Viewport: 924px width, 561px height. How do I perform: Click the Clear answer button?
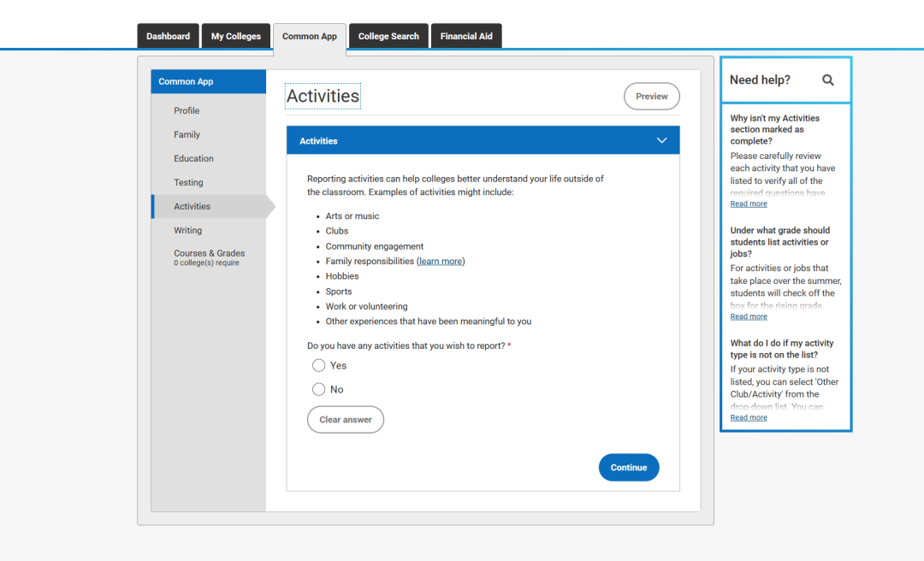pos(346,420)
